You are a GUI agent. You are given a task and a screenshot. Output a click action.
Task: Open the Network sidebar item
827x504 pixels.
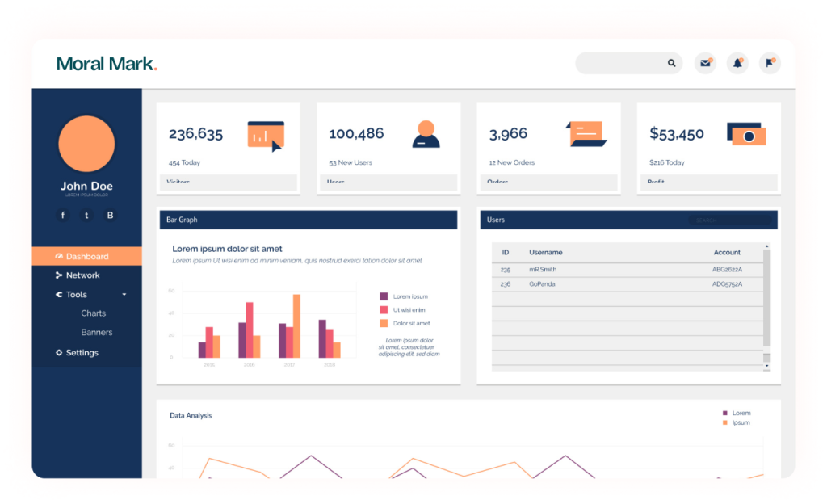[x=82, y=275]
